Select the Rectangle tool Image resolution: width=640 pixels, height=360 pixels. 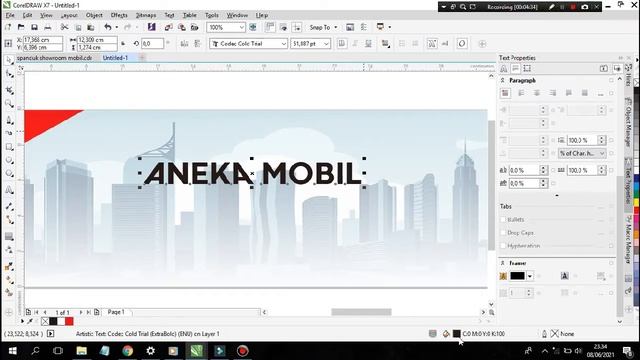[9, 147]
